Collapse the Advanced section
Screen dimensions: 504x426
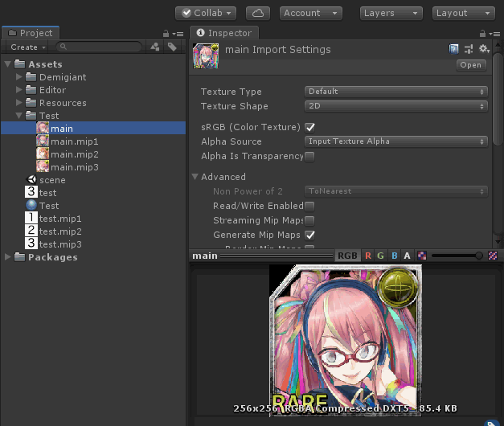coord(195,177)
